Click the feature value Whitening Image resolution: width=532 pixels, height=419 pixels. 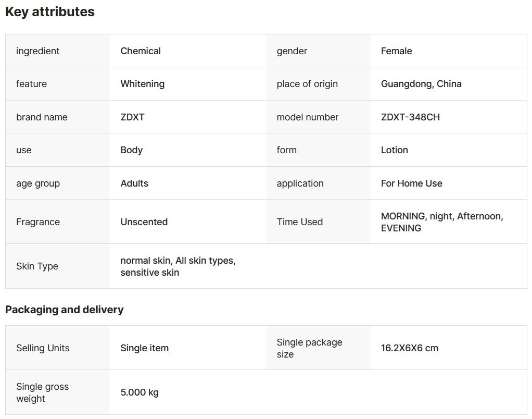click(x=142, y=84)
